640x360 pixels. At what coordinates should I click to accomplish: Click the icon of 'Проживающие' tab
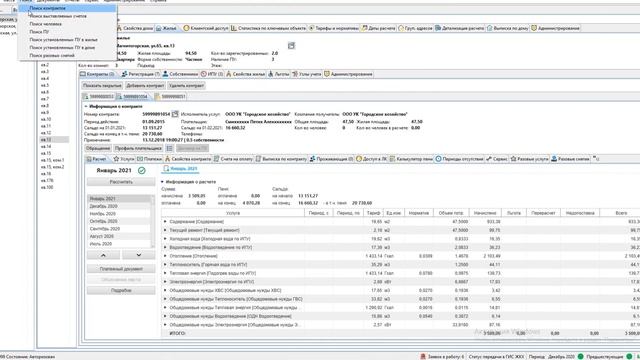click(312, 159)
